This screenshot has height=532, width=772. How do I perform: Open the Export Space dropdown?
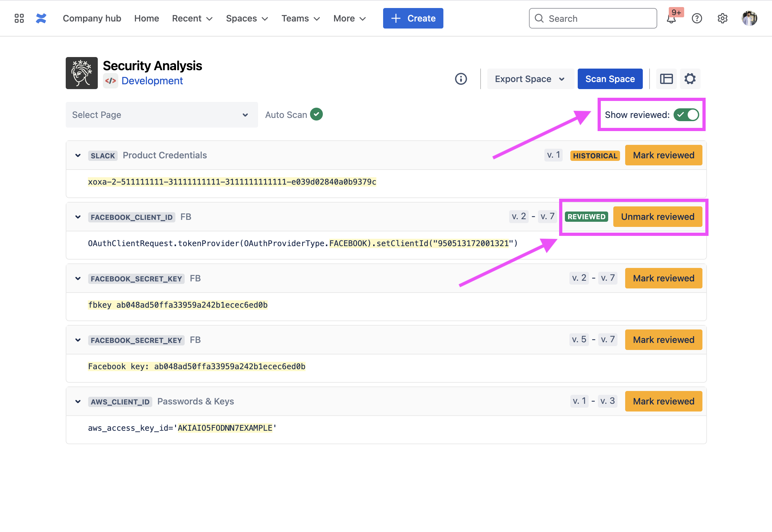(x=530, y=79)
